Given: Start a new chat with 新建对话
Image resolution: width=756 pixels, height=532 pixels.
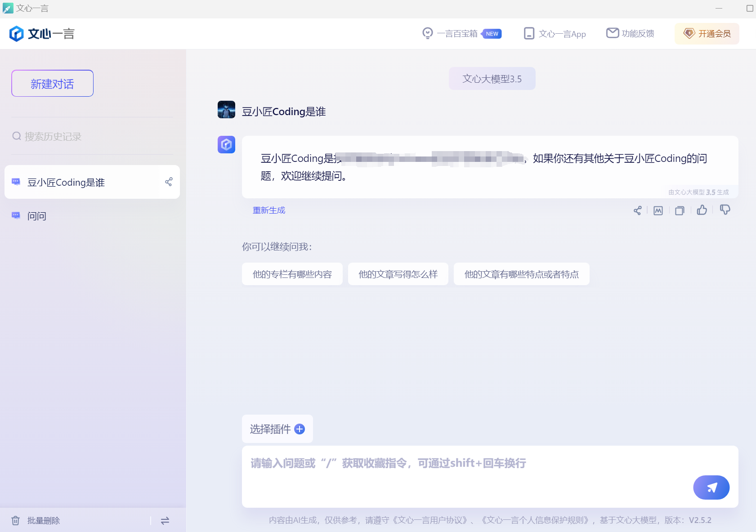Looking at the screenshot, I should coord(52,83).
